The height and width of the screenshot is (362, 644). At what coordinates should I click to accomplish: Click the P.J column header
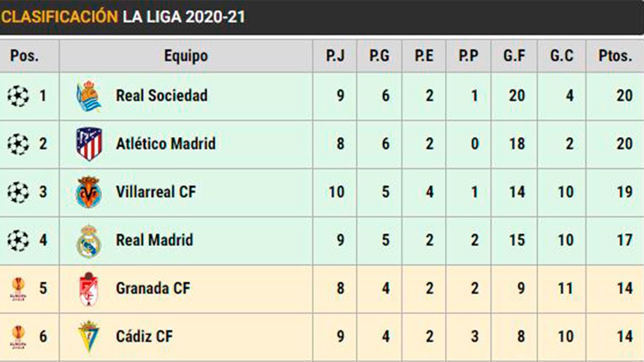coord(335,56)
